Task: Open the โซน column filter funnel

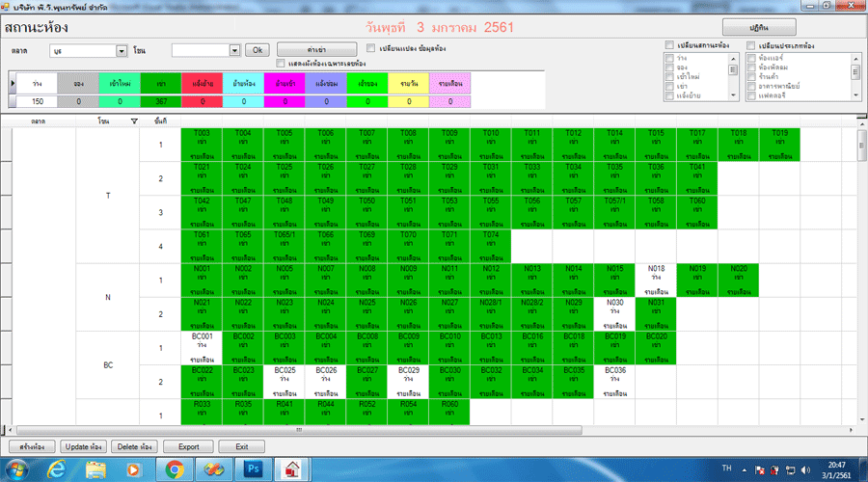Action: click(x=134, y=121)
